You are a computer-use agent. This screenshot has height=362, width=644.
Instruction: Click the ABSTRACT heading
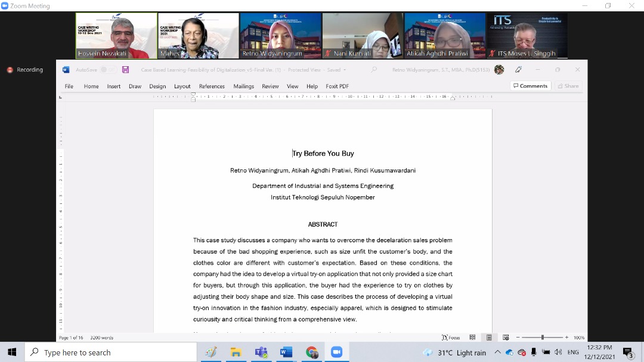point(323,224)
